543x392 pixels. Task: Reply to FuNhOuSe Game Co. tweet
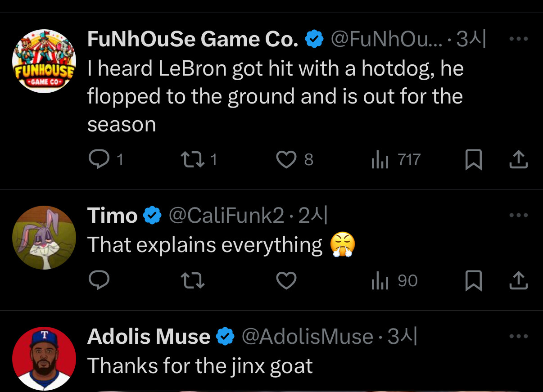click(99, 159)
